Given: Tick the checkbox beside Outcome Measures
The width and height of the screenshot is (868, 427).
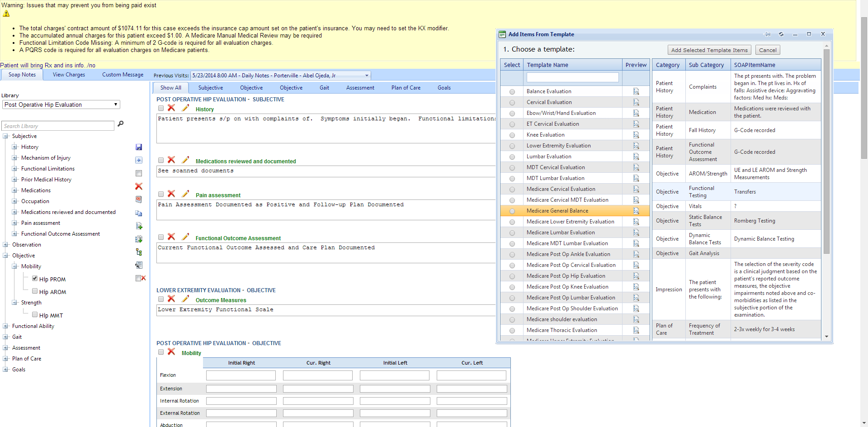Looking at the screenshot, I should 161,299.
